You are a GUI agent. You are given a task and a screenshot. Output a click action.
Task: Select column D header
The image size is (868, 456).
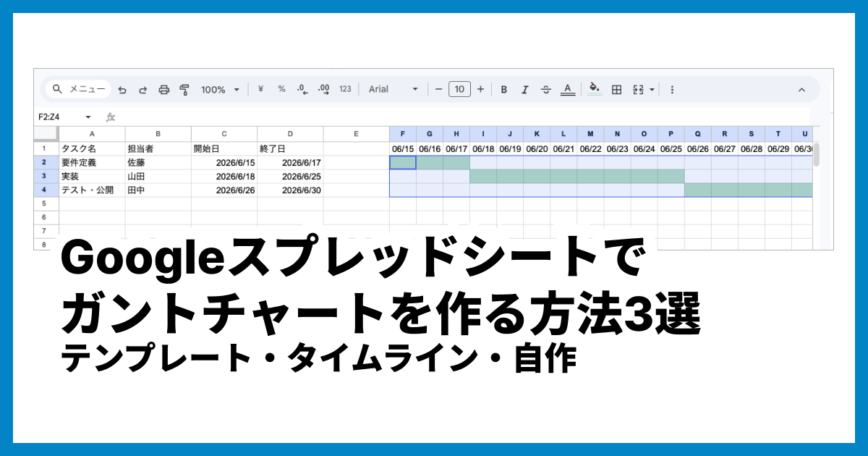point(290,134)
